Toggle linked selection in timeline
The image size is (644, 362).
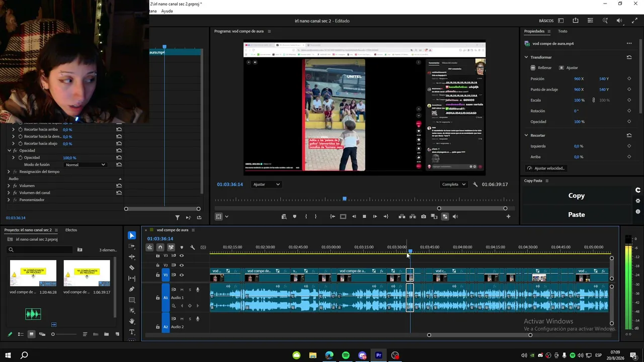(x=171, y=247)
